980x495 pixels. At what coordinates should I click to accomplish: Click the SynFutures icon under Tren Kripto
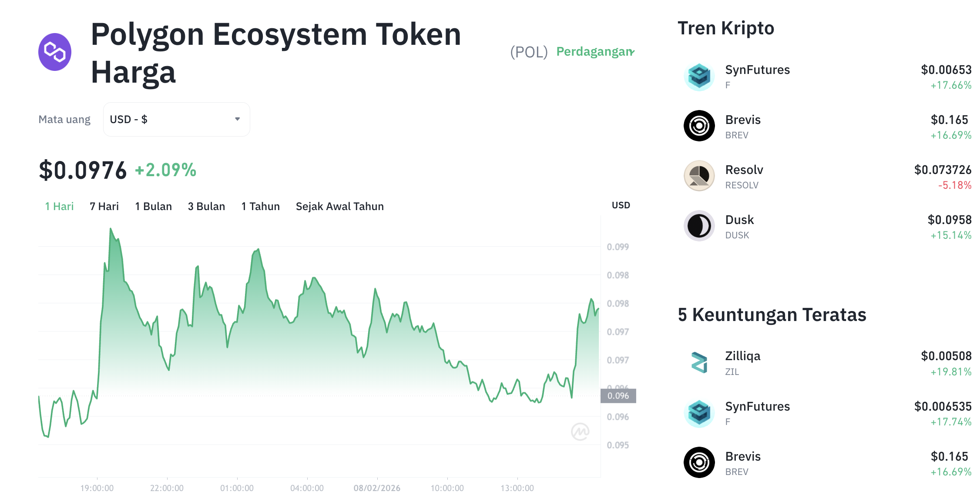pyautogui.click(x=699, y=76)
